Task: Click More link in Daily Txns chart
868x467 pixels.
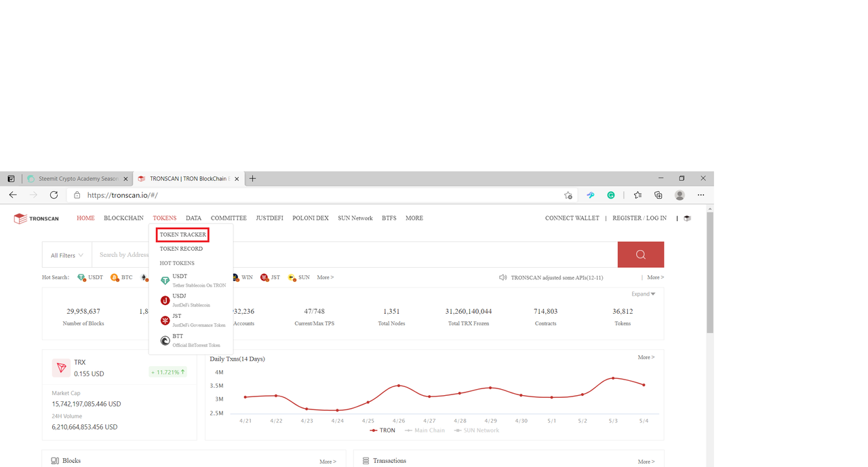Action: [x=646, y=357]
